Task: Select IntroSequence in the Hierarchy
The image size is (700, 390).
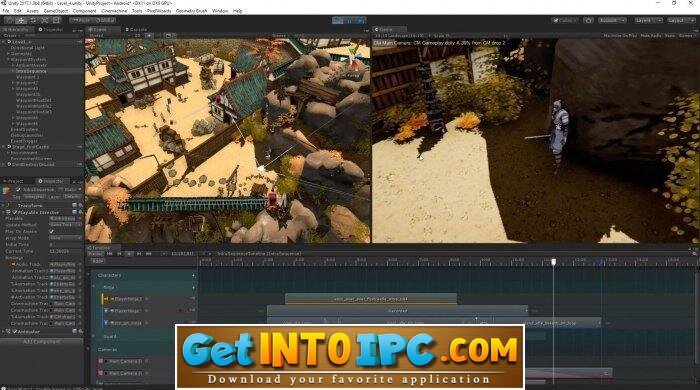Action: [x=31, y=71]
